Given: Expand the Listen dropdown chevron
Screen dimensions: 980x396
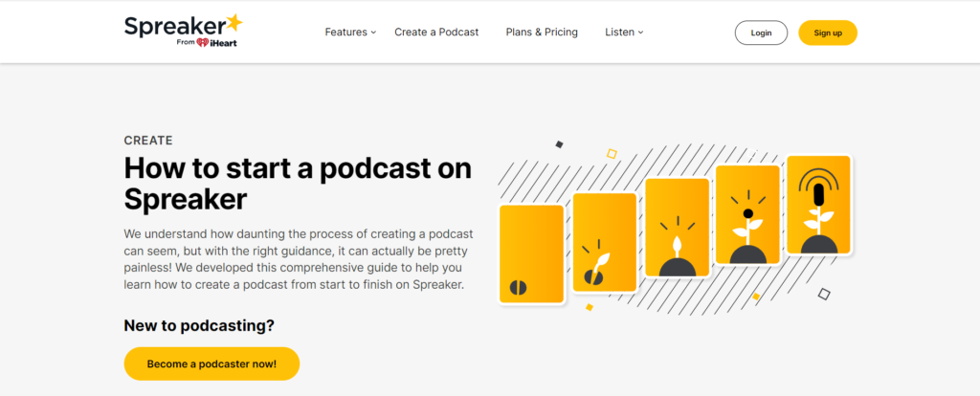Looking at the screenshot, I should [x=640, y=33].
